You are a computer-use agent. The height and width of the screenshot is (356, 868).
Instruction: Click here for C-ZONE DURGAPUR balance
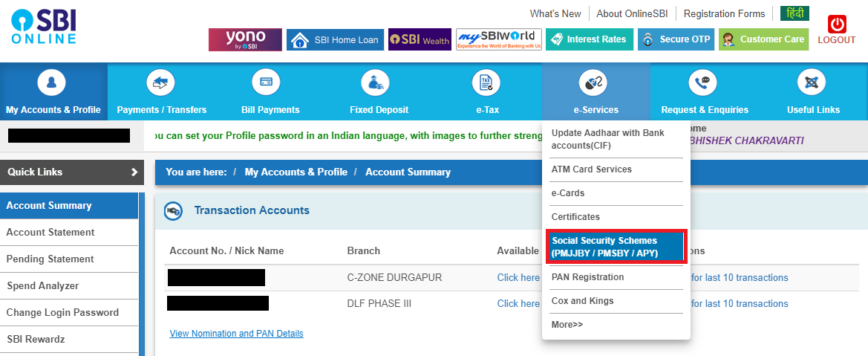click(x=518, y=278)
